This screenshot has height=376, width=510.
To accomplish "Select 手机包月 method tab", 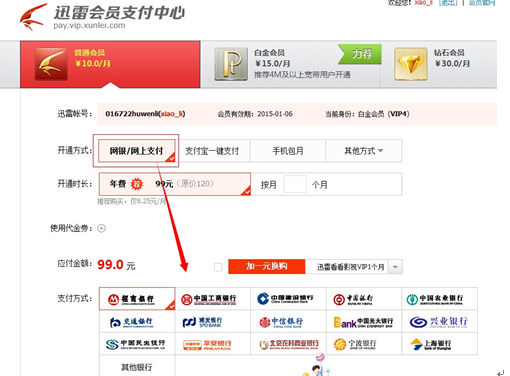I will (x=288, y=151).
